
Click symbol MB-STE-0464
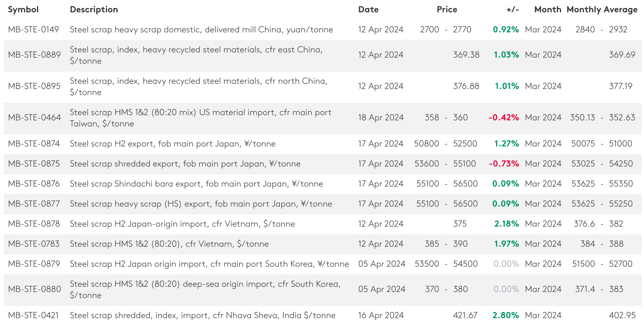[x=34, y=118]
